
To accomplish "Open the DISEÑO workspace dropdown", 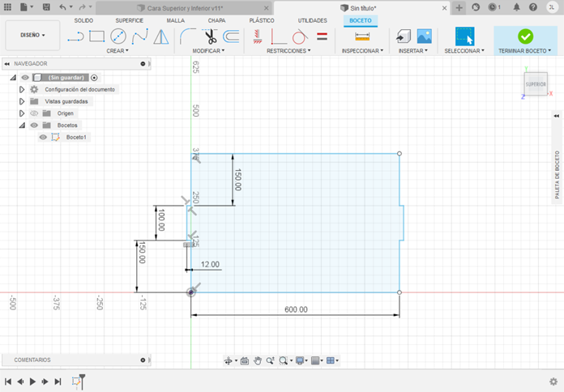I will (x=32, y=36).
